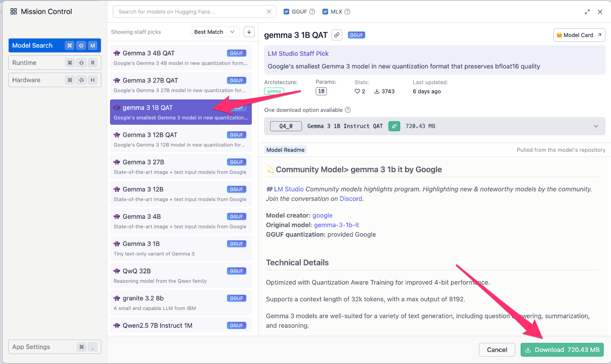Open the google model creator link
This screenshot has height=364, width=611.
click(x=323, y=215)
